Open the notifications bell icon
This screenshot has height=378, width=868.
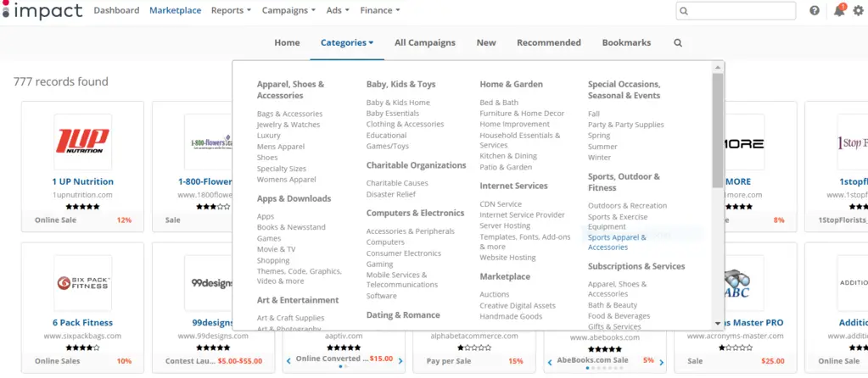[x=839, y=10]
